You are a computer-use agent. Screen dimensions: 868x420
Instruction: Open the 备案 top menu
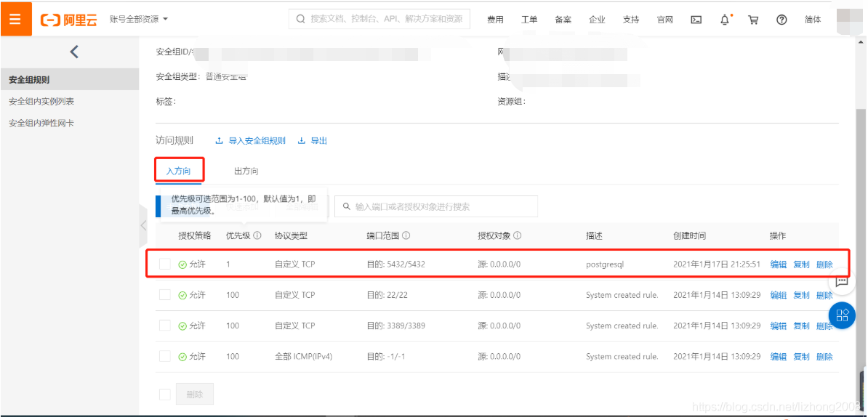[563, 20]
